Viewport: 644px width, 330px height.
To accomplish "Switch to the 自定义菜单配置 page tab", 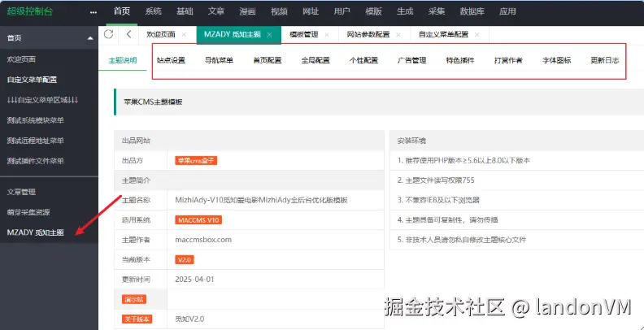I will (x=444, y=34).
